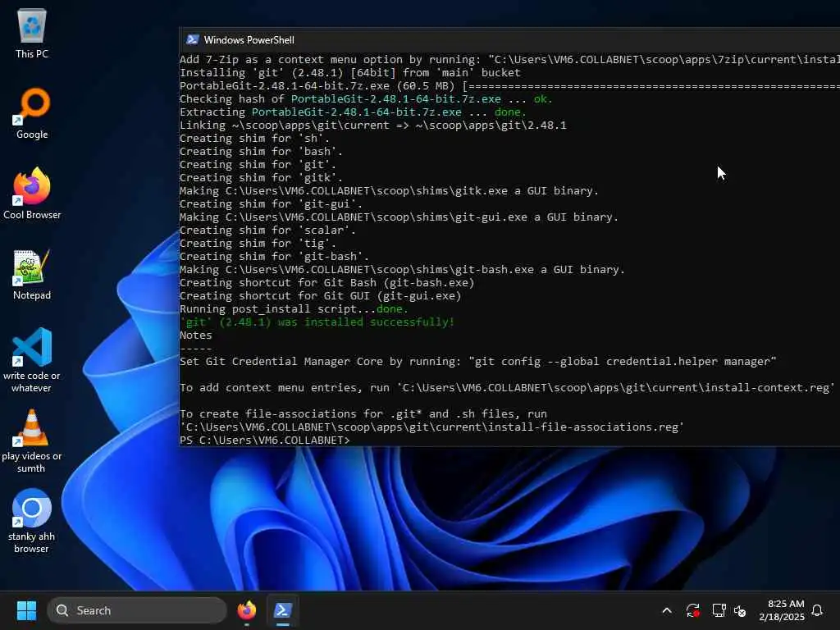Click the To add context menu entries line

point(507,388)
